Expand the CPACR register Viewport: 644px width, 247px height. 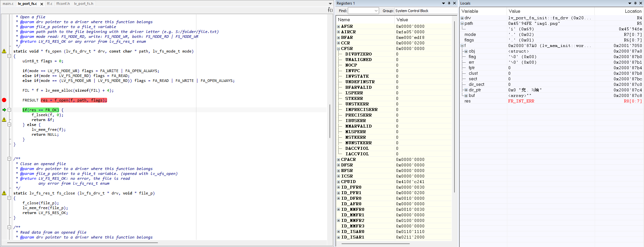click(x=339, y=160)
